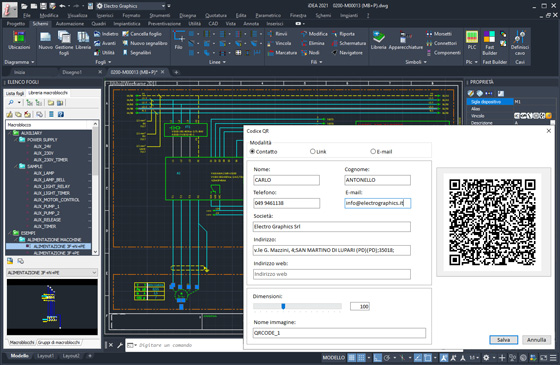Viewport: 560px width, 365px height.
Task: Open settings gear in status bar
Action: (486, 358)
